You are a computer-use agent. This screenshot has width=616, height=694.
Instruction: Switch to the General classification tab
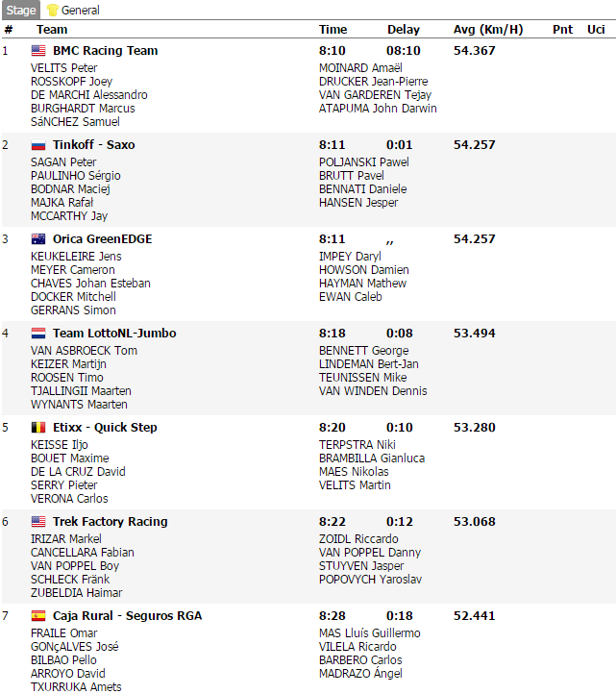click(x=80, y=11)
